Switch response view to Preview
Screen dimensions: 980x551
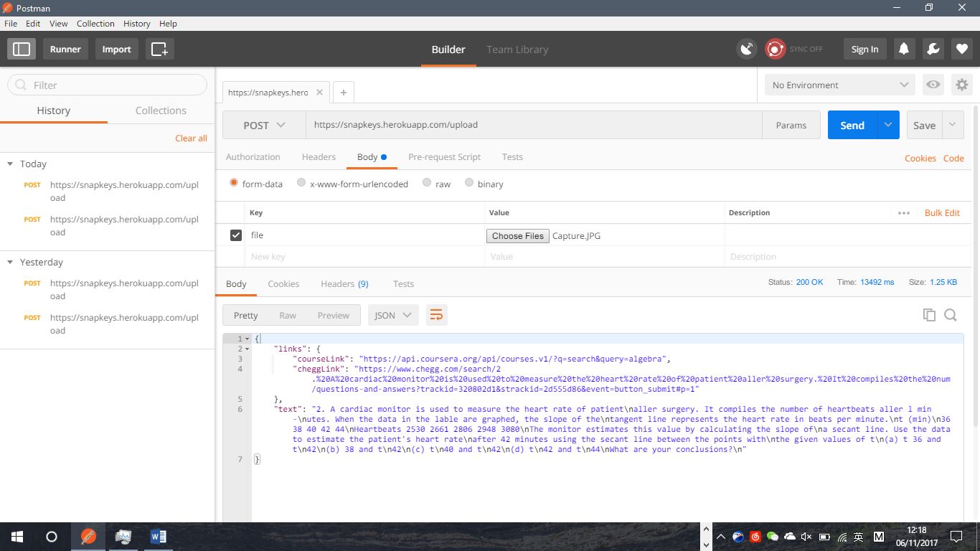[333, 315]
